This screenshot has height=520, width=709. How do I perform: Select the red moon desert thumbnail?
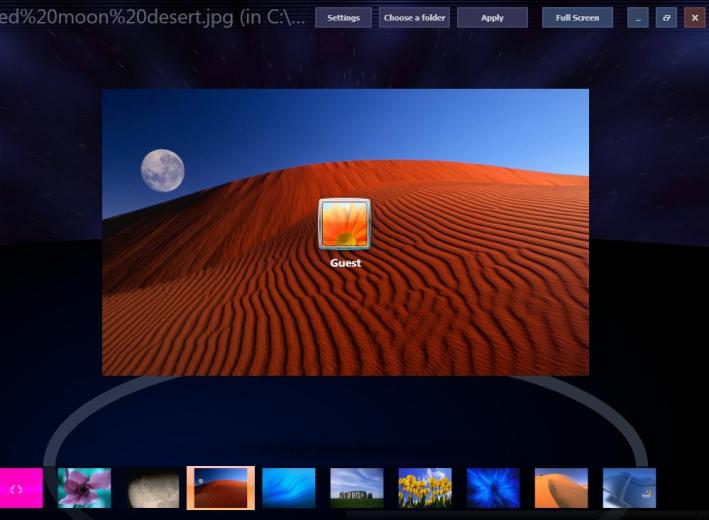(x=221, y=488)
